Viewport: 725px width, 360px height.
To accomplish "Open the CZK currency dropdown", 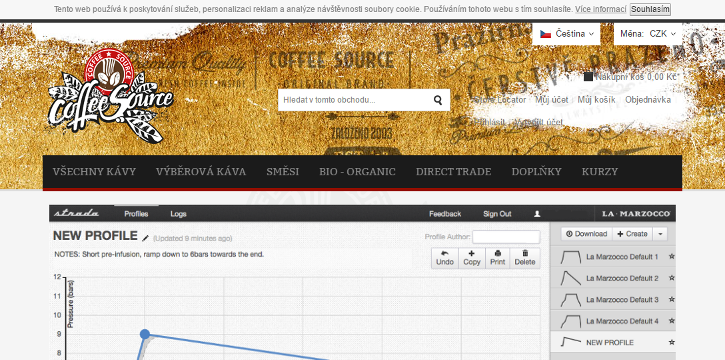I will (647, 34).
